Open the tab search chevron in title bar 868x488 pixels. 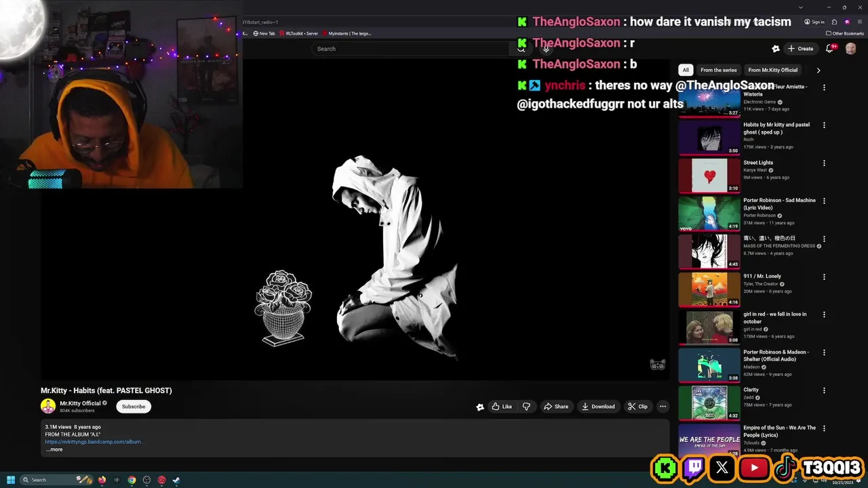click(x=801, y=7)
